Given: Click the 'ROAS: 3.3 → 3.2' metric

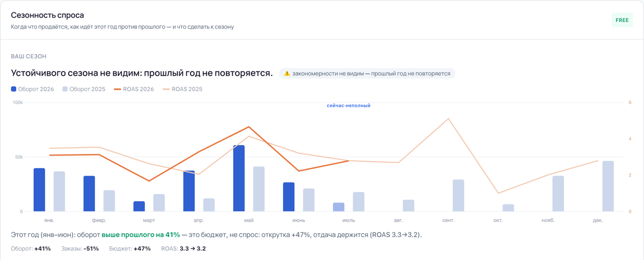Looking at the screenshot, I should 183,249.
